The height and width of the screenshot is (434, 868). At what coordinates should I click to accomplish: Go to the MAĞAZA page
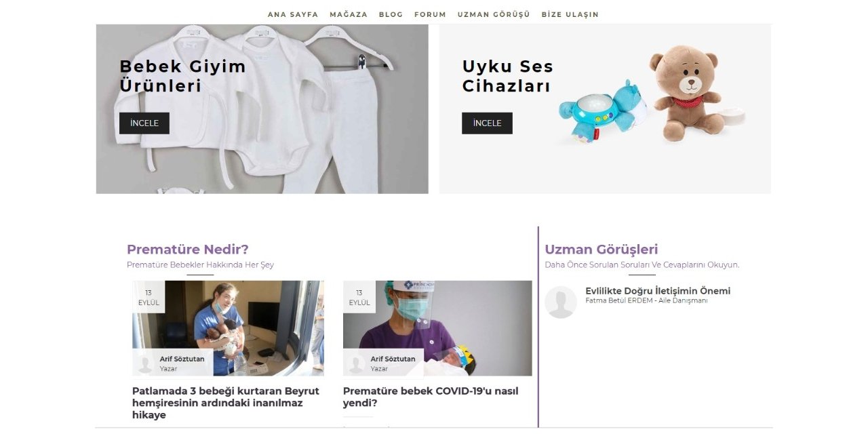coord(349,14)
